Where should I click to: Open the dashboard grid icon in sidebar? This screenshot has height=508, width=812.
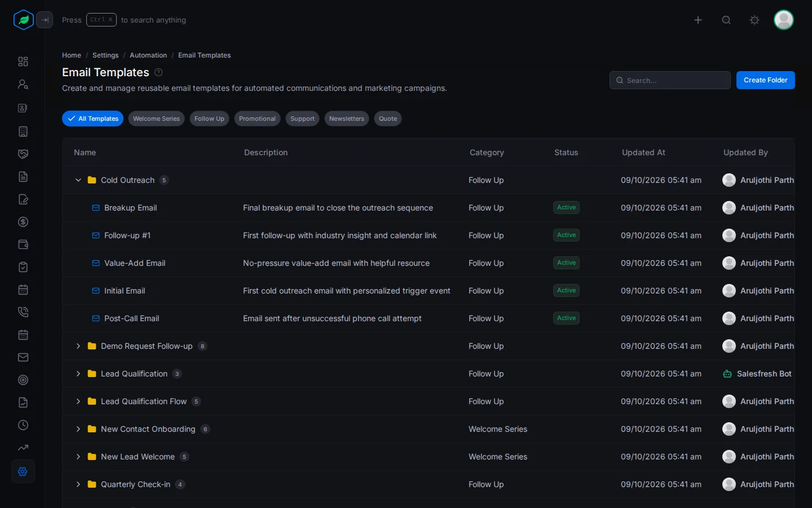pos(23,62)
